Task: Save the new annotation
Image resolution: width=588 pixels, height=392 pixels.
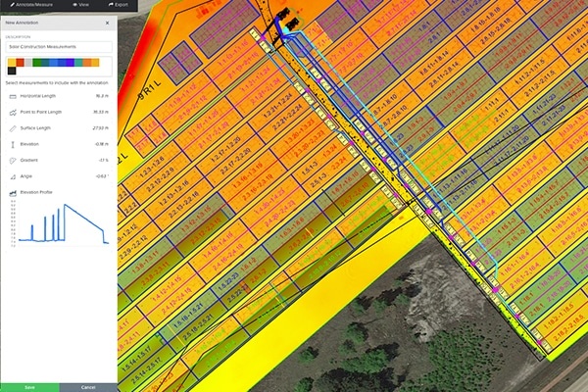Action: coord(29,387)
